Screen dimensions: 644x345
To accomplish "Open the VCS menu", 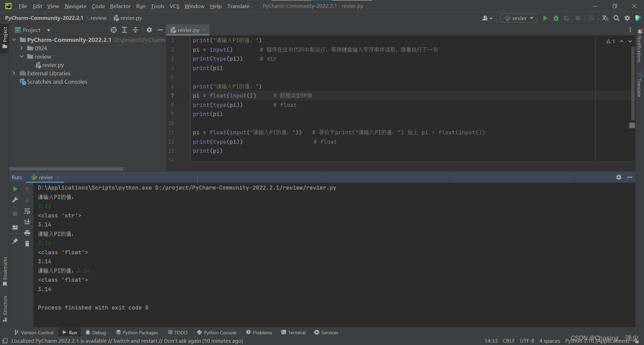I will coord(174,6).
